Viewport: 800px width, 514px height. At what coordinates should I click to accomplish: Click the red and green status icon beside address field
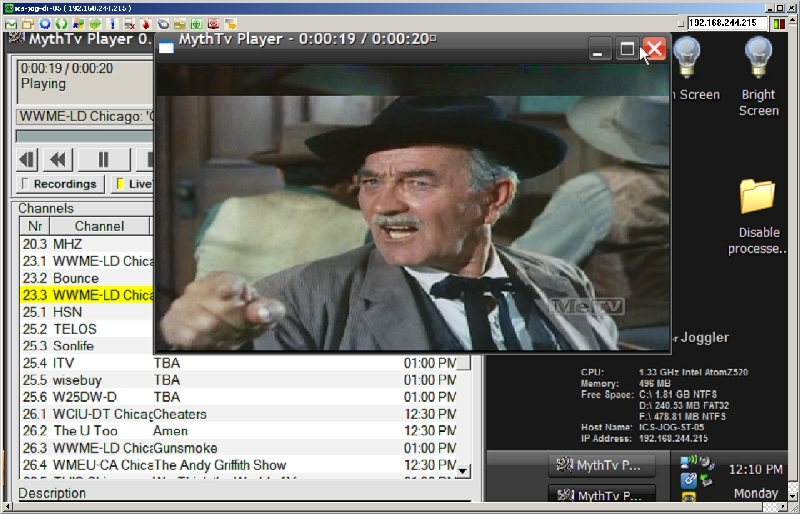point(779,23)
